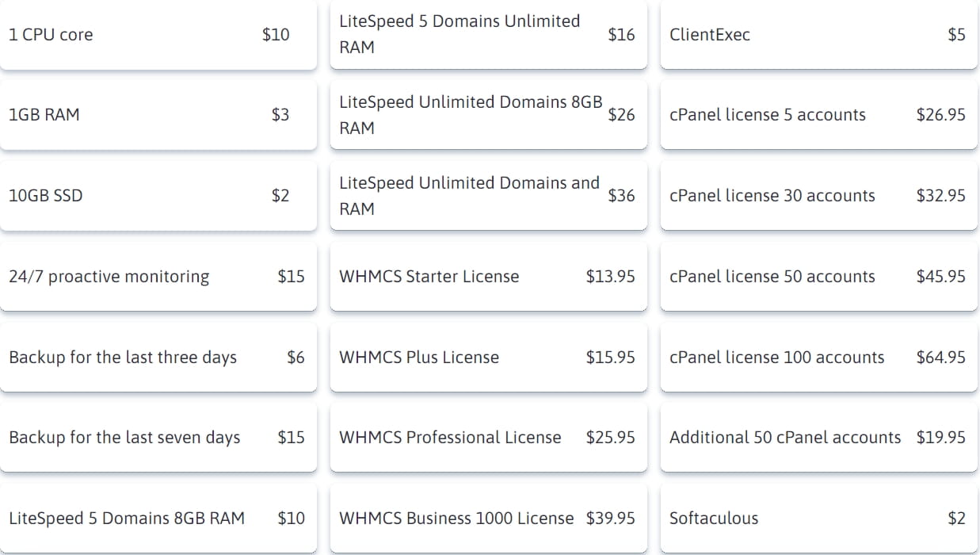The height and width of the screenshot is (555, 980).
Task: Click WHMCS Professional License card
Action: (487, 438)
